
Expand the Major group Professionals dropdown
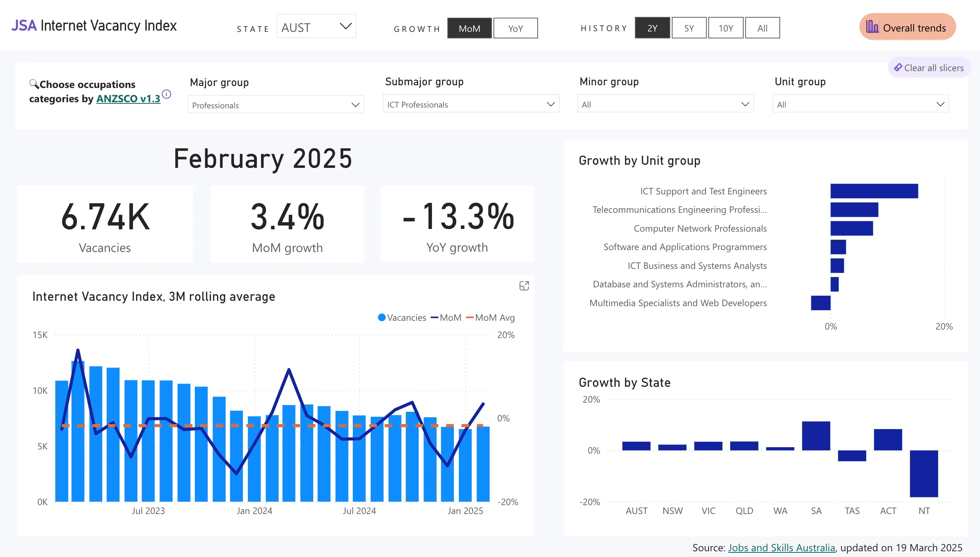276,105
